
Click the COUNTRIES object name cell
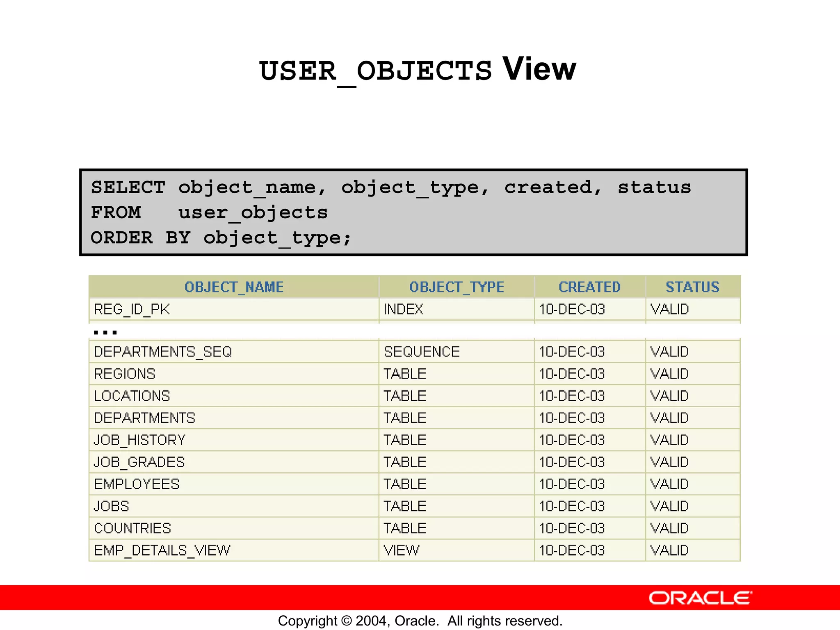[132, 528]
